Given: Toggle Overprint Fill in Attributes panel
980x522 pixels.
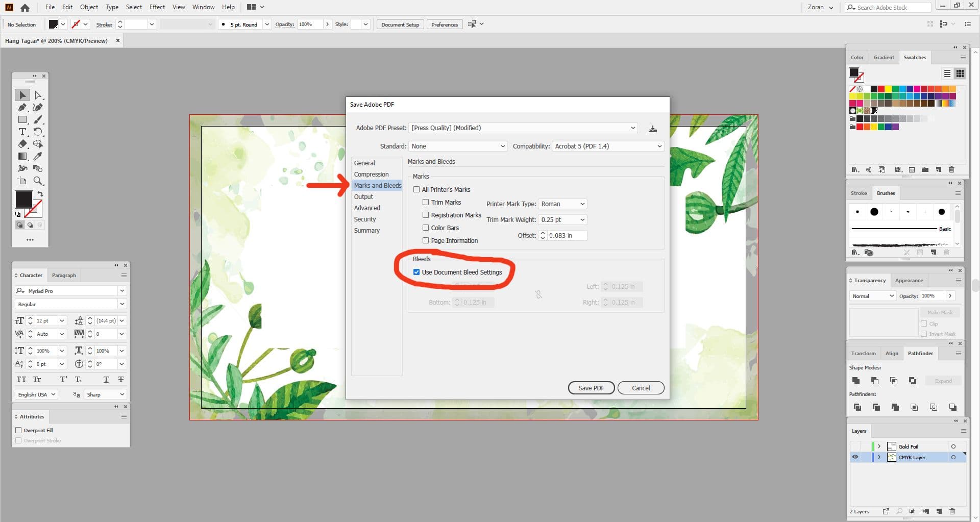Looking at the screenshot, I should click(x=19, y=430).
